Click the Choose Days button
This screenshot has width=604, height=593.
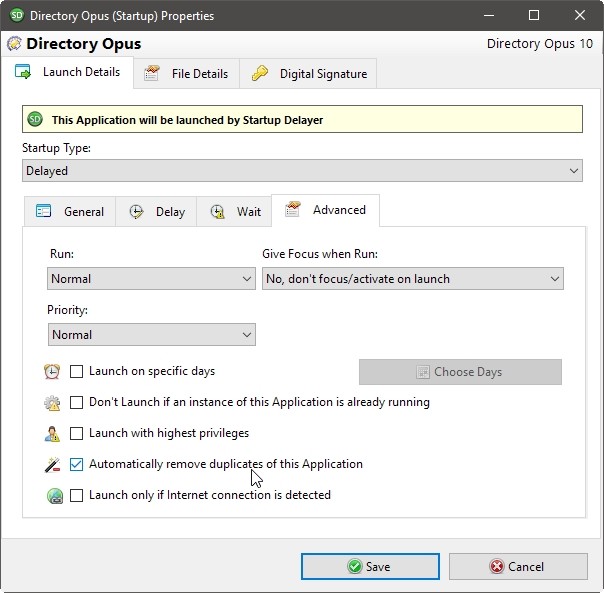click(x=460, y=372)
